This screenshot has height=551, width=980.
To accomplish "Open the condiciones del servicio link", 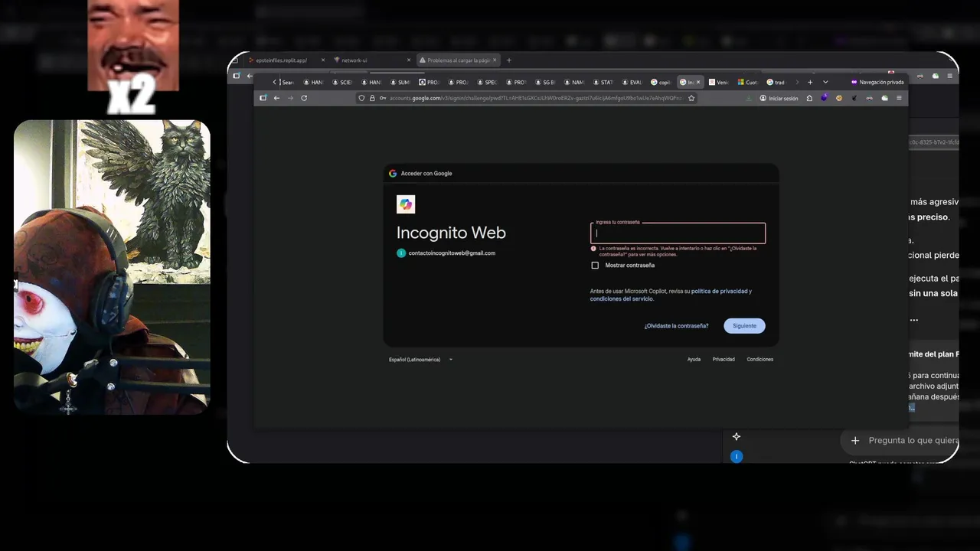I will [622, 299].
